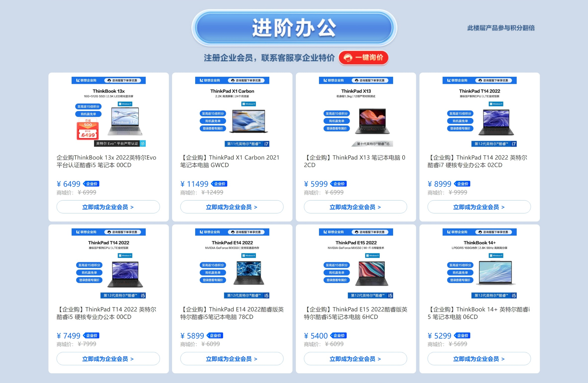Click 第十代英特尔酷睿 i5 badge on X13

click(372, 144)
